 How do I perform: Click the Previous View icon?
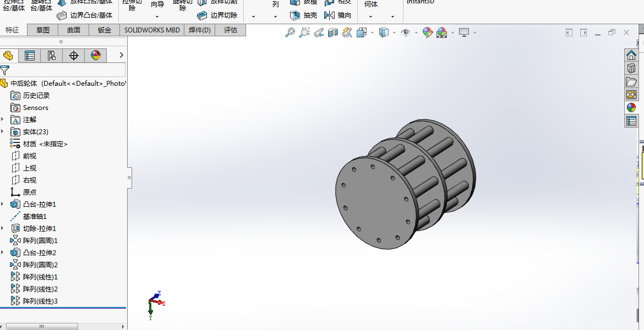click(319, 32)
